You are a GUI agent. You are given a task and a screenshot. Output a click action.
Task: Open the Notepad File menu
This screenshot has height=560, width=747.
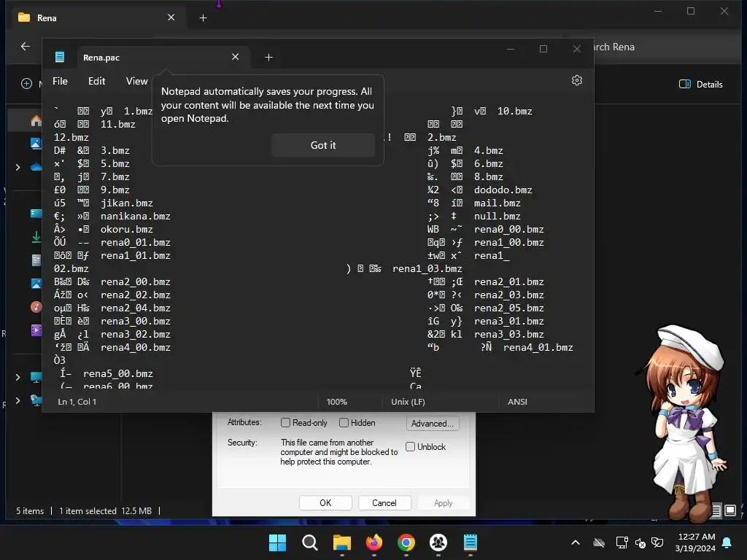[x=60, y=82]
